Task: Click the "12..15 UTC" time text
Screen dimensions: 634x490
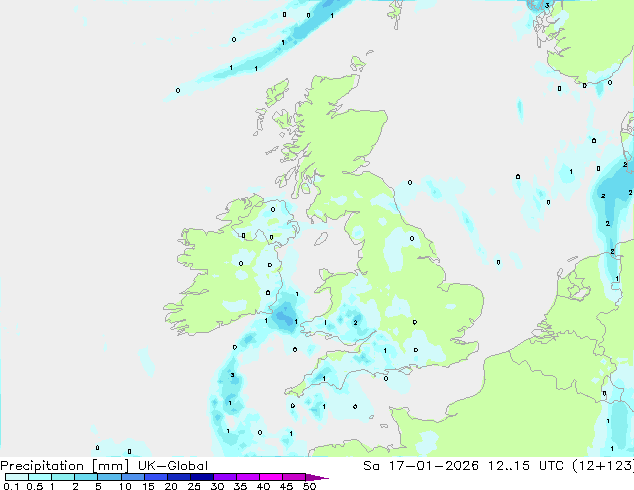Action: coord(526,466)
